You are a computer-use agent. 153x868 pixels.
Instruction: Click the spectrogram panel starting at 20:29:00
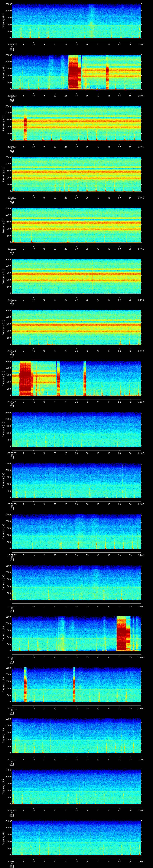(77, 378)
